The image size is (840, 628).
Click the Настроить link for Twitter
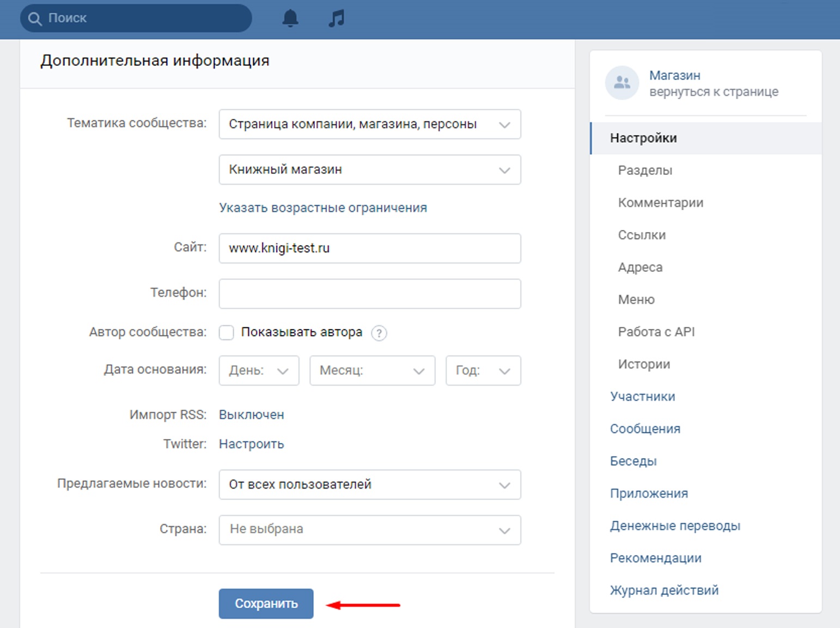(x=251, y=444)
